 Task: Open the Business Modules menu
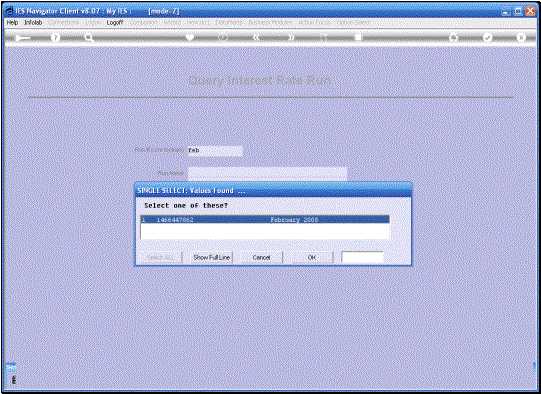click(x=270, y=22)
